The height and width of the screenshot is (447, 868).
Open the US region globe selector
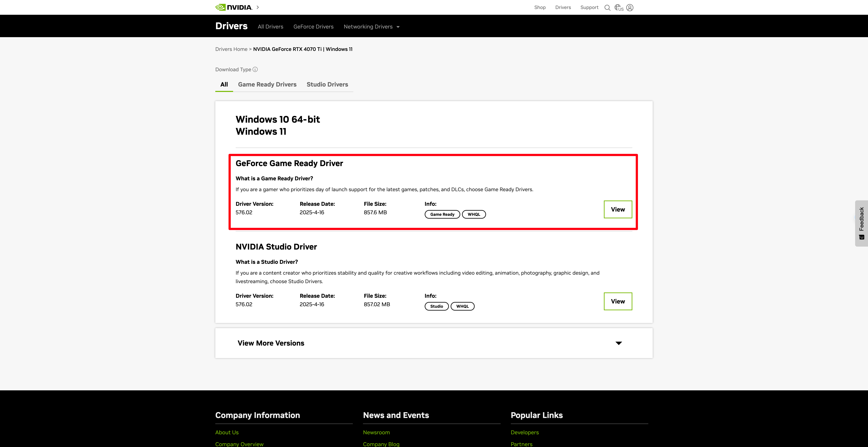619,7
